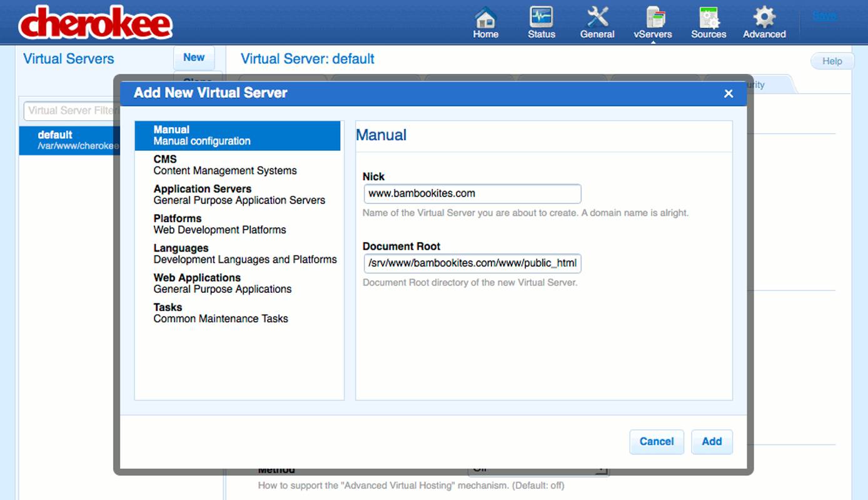Select the Advanced configuration icon
The height and width of the screenshot is (500, 868).
point(764,22)
